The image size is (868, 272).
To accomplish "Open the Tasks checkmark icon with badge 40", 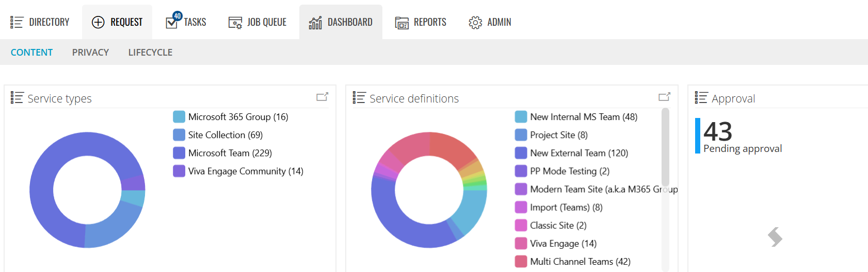I will coord(172,22).
